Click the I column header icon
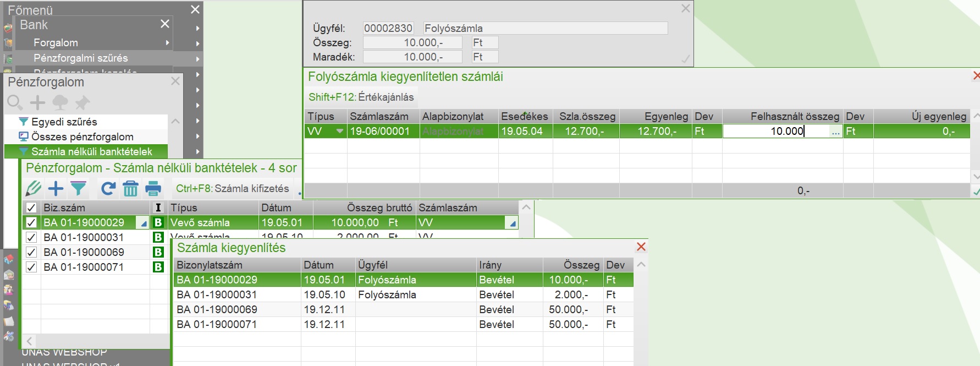 pyautogui.click(x=158, y=207)
